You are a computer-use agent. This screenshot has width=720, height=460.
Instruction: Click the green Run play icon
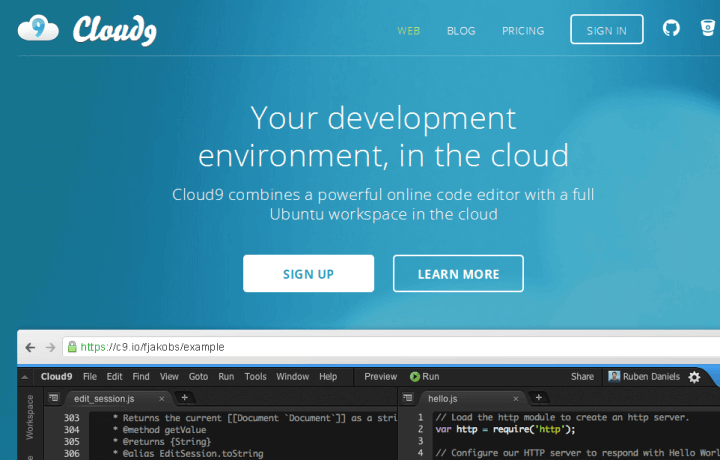pyautogui.click(x=415, y=376)
